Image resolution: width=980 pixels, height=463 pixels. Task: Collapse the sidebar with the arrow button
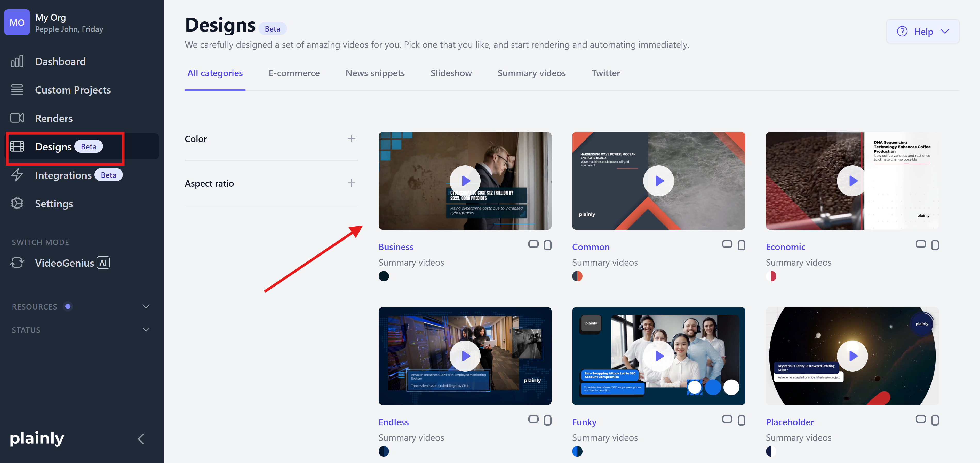(141, 439)
